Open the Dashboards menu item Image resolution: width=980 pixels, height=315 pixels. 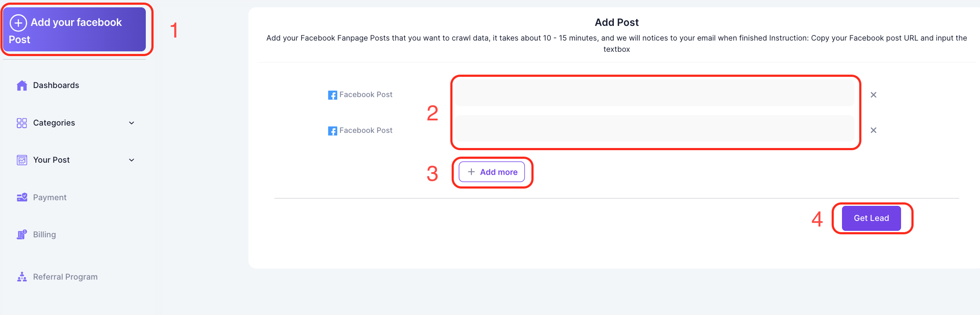(56, 85)
